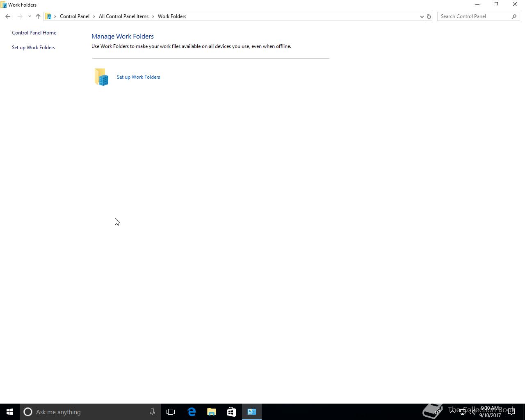
Task: Open Task View on the taskbar
Action: (x=171, y=412)
